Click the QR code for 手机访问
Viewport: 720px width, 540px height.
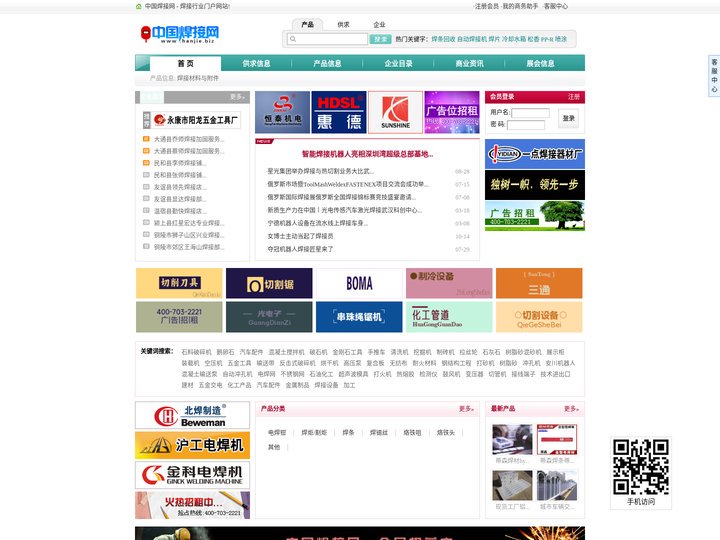[x=641, y=467]
